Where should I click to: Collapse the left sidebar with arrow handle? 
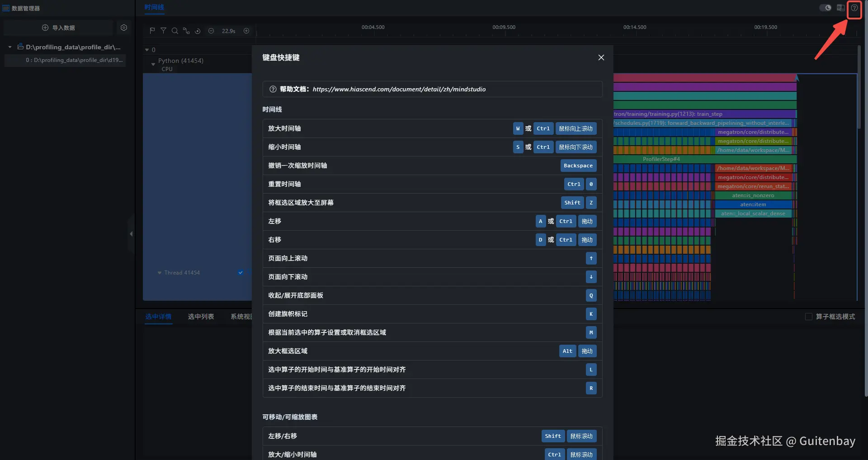(x=131, y=234)
